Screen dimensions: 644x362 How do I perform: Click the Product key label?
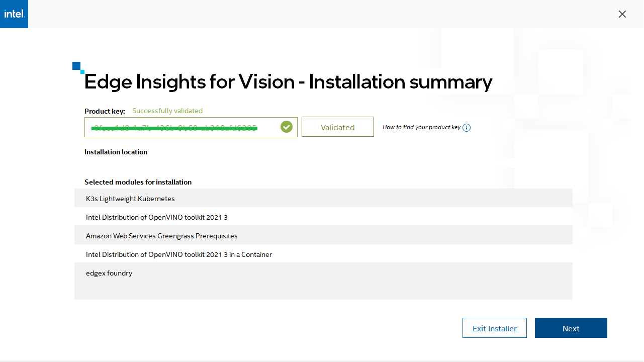[x=105, y=112]
